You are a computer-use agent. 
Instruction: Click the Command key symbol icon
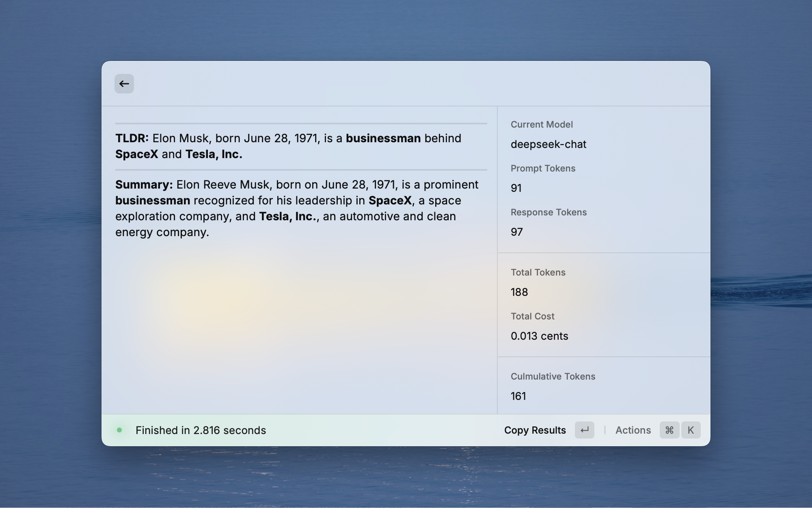click(669, 430)
